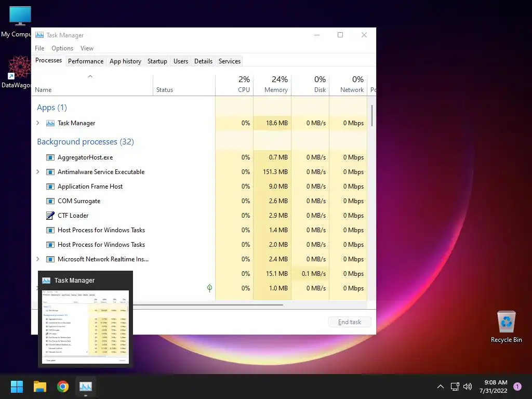Switch to the Details tab
Screen dimensions: 532x399
[x=203, y=61]
